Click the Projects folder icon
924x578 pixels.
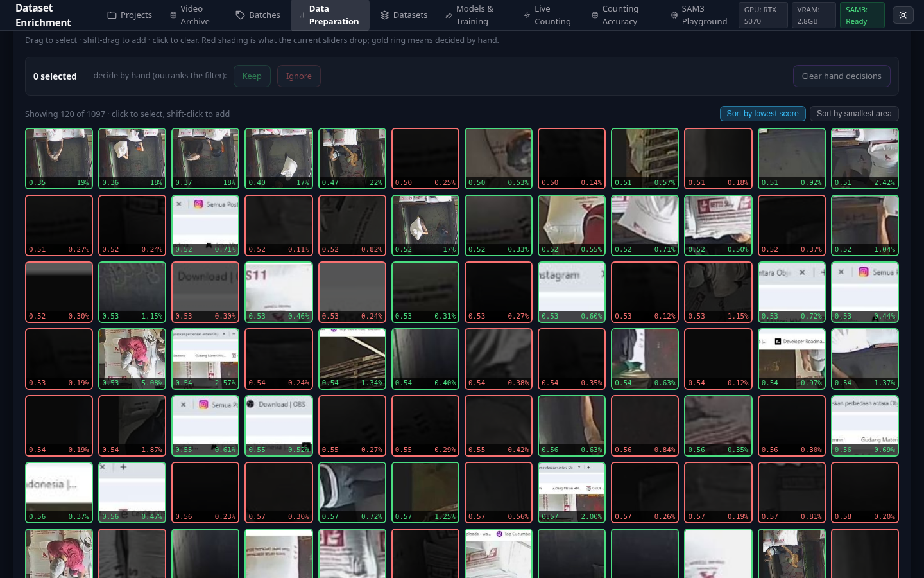112,15
